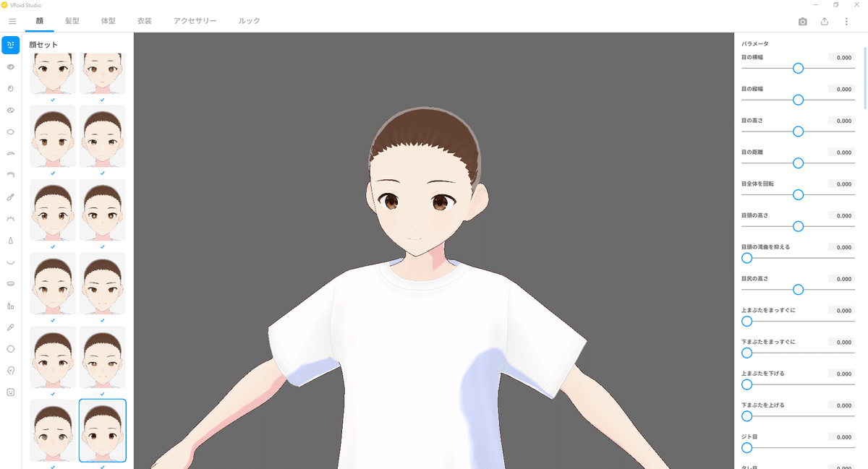868x469 pixels.
Task: Click the 目尻の高さ slider handle
Action: tap(798, 290)
